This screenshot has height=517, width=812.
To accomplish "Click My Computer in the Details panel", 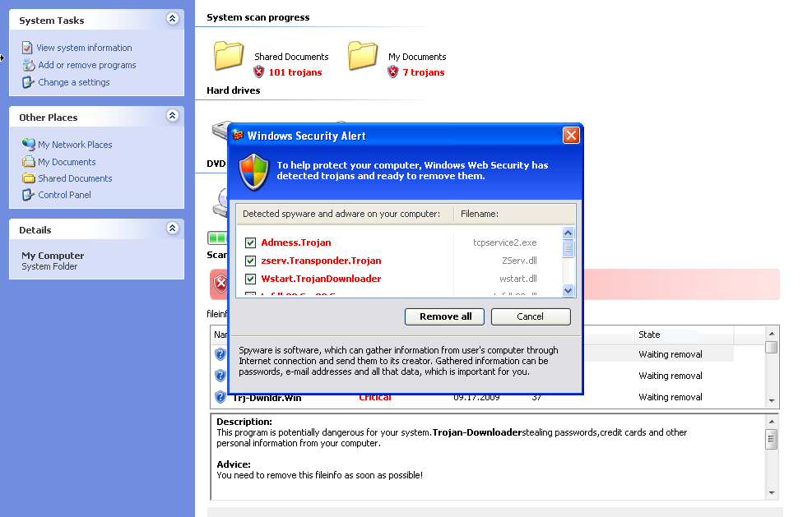I will [x=53, y=256].
